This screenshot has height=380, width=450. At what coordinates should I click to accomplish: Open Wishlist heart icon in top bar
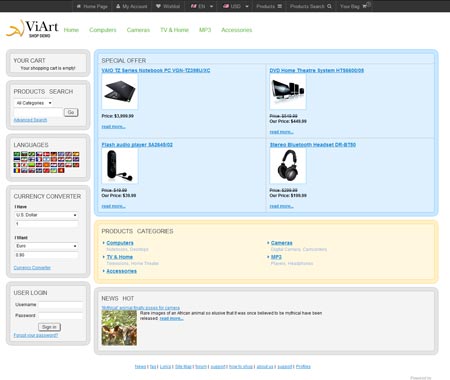tap(158, 6)
